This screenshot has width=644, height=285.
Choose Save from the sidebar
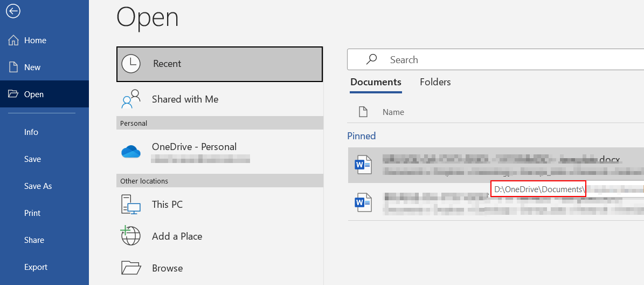coord(44,159)
